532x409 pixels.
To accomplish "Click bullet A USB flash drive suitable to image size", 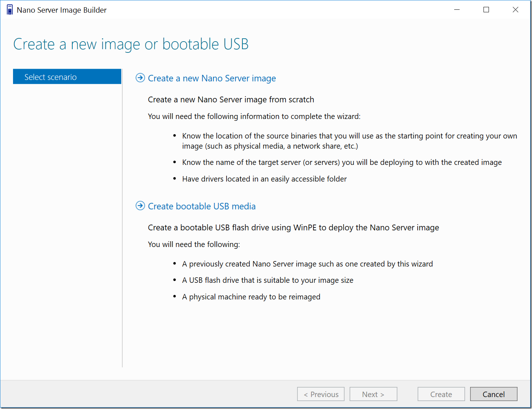I will [267, 280].
